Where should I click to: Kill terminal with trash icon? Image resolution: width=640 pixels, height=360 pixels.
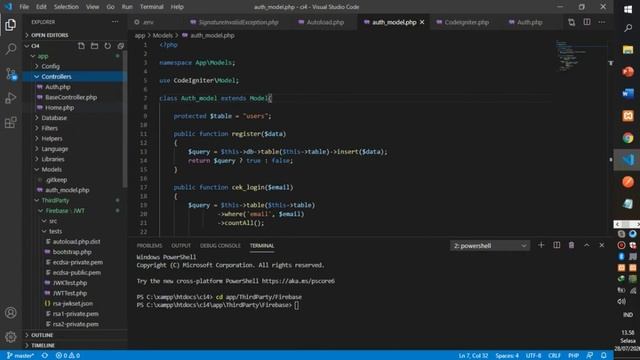[571, 245]
